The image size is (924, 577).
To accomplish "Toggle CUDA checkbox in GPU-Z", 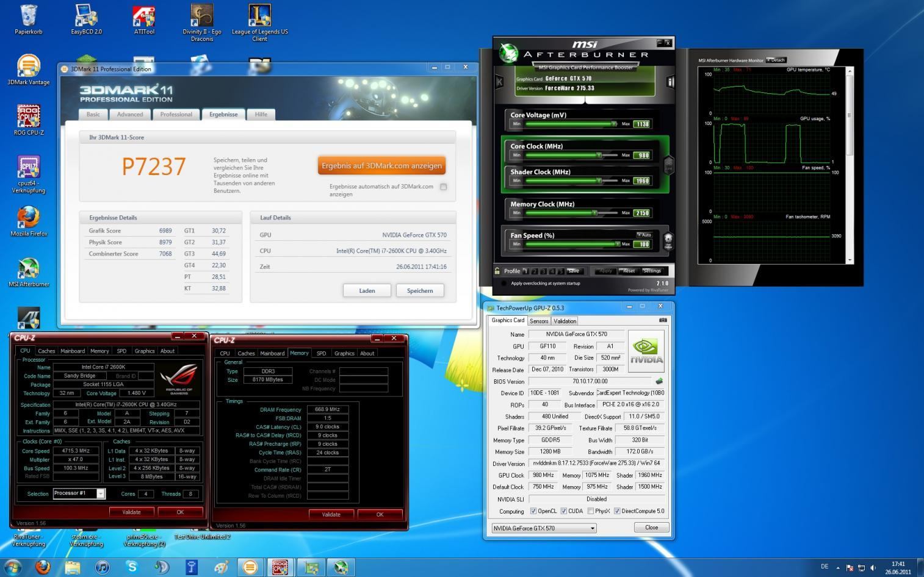I will point(563,511).
